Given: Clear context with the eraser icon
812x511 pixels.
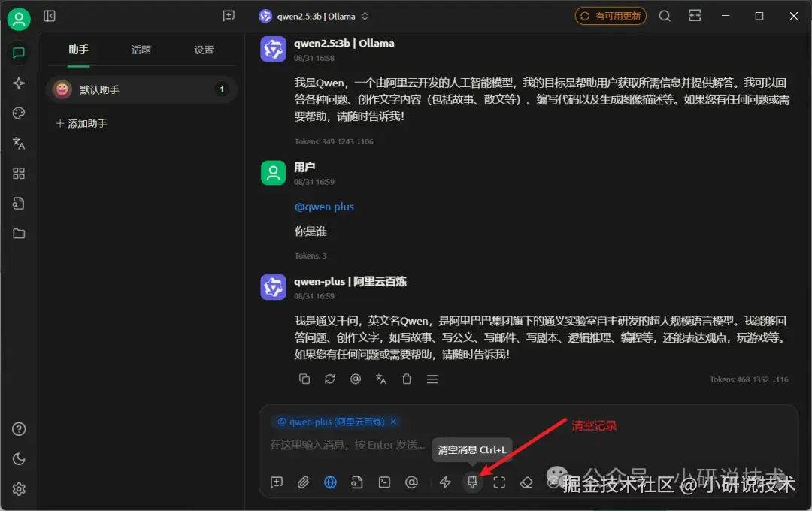Looking at the screenshot, I should (x=526, y=482).
